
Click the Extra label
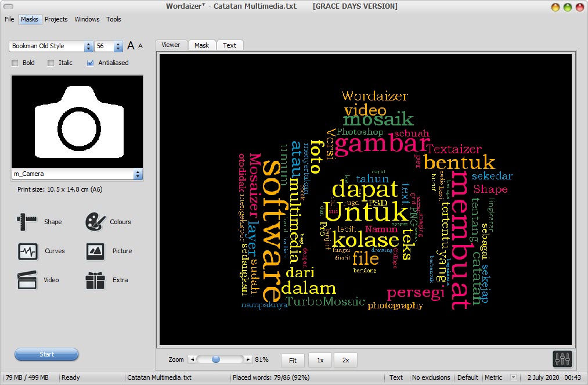click(120, 280)
